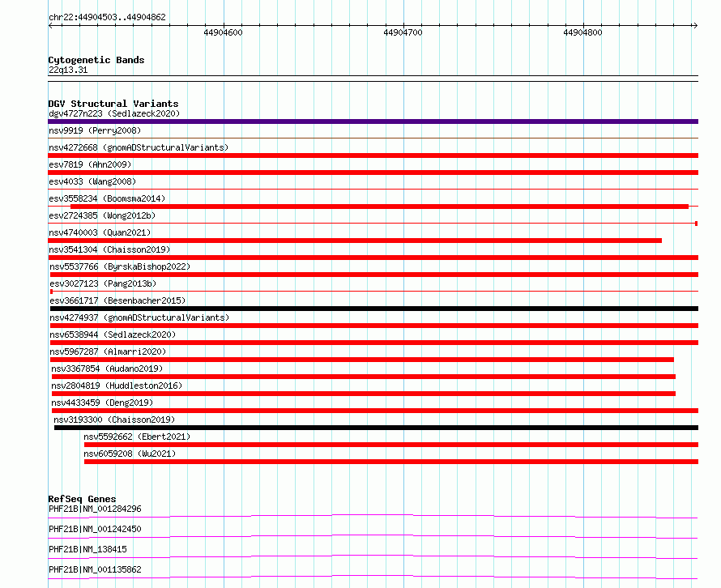Image resolution: width=721 pixels, height=588 pixels.
Task: Click esv3558234 (Boomsma2014) label
Action: point(107,198)
